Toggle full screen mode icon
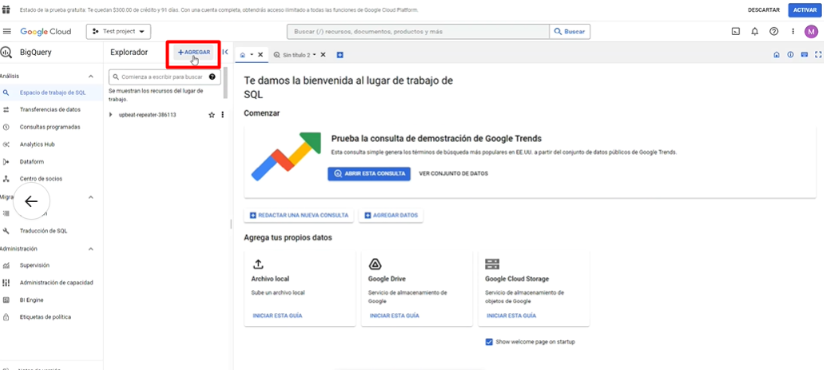This screenshot has height=390, width=830. (x=818, y=55)
